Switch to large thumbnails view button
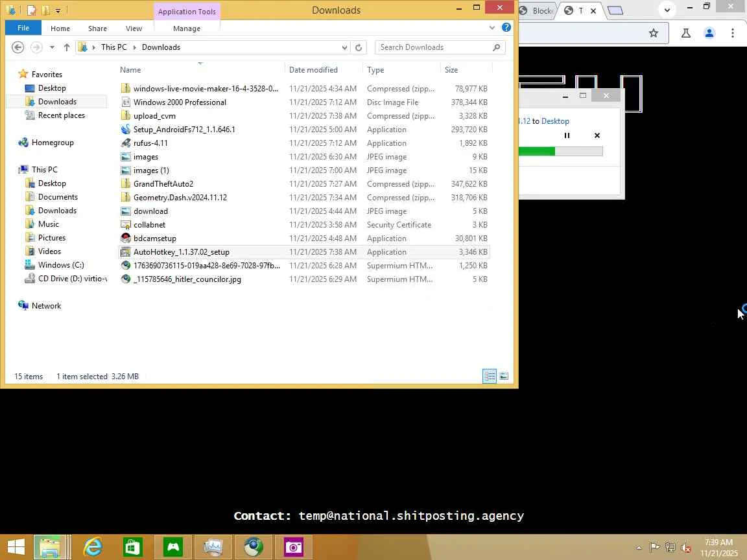 click(504, 376)
